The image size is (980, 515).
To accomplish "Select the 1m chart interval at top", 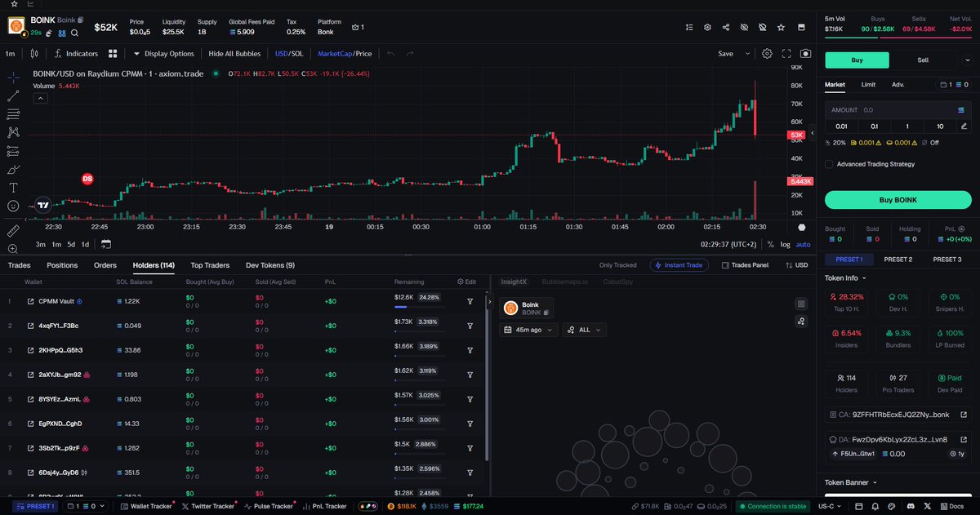I will click(x=11, y=54).
